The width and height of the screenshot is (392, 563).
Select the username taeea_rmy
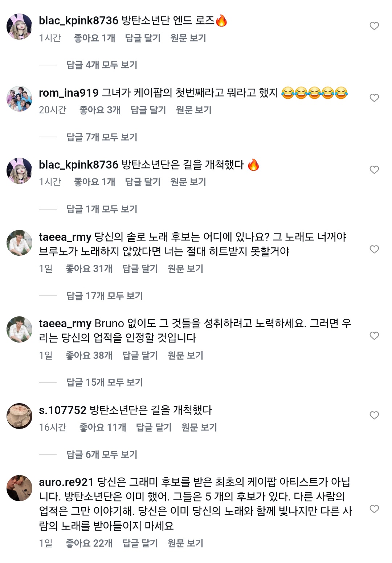pos(65,236)
